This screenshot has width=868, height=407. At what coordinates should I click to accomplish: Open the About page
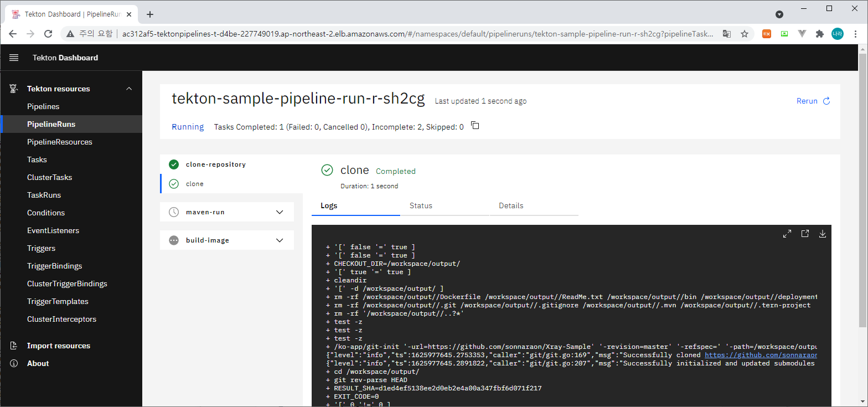point(71,363)
